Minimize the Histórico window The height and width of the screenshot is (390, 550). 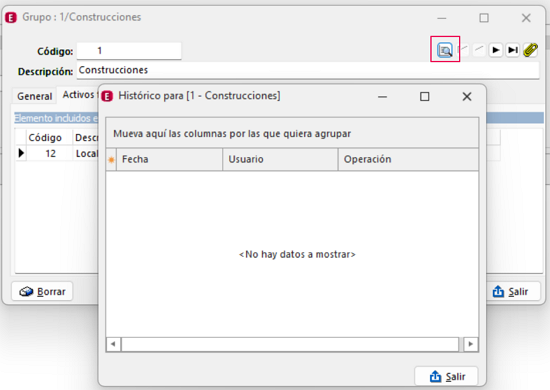[x=382, y=96]
